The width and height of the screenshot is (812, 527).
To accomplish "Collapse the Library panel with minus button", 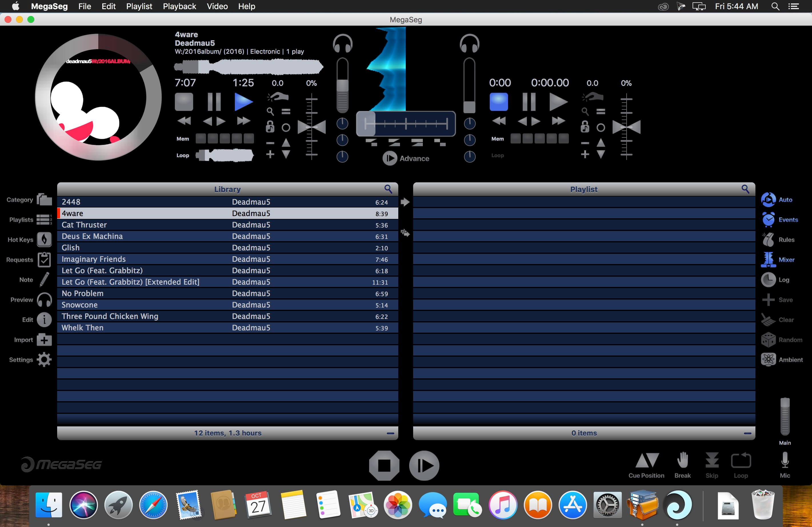I will [391, 433].
